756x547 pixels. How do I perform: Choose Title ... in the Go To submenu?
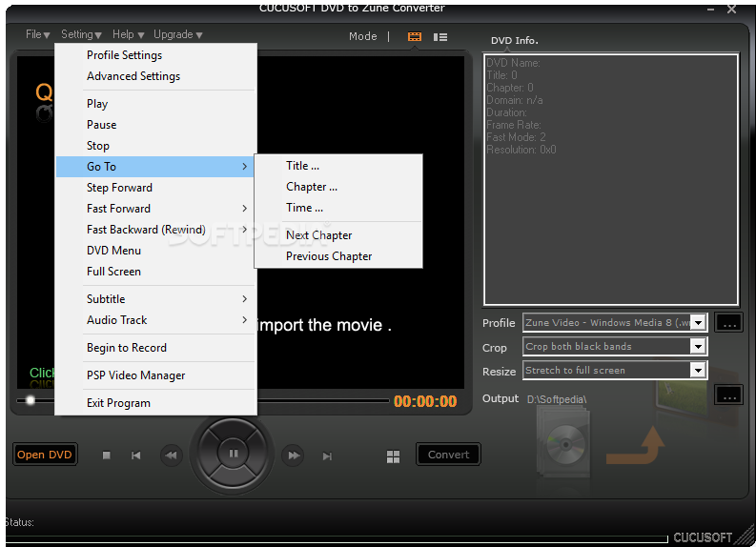tap(338, 166)
